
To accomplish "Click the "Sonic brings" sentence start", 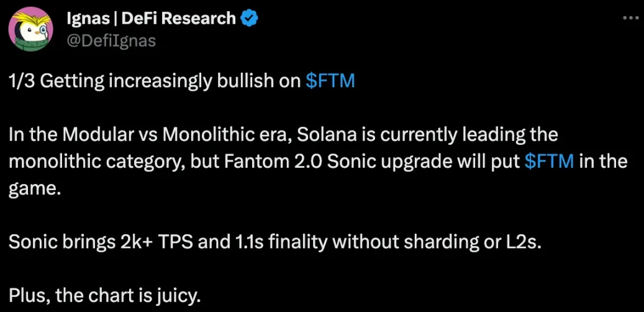I will (49, 242).
